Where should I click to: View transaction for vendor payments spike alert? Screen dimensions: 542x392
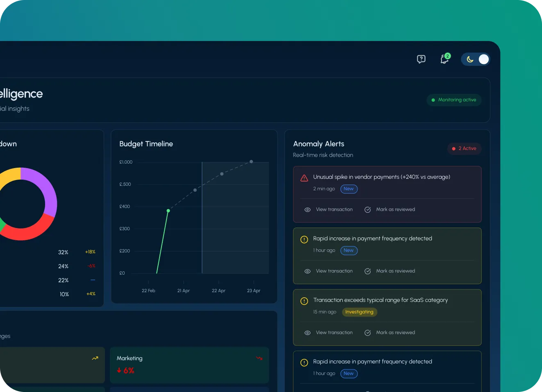click(x=334, y=210)
